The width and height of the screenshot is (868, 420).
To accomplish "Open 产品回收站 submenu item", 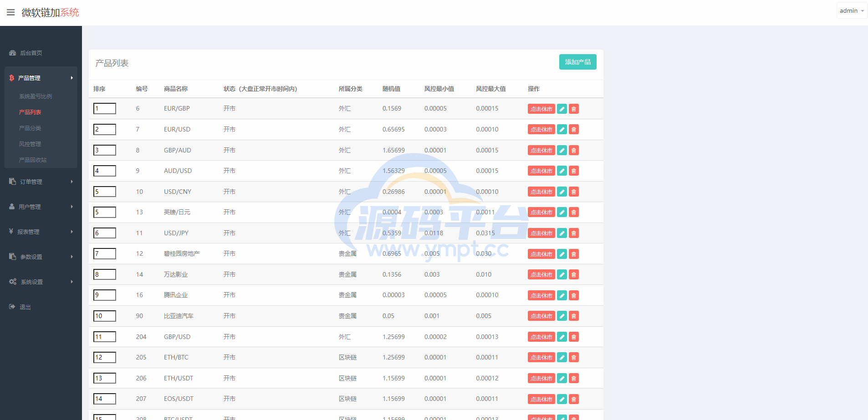I will (x=33, y=160).
